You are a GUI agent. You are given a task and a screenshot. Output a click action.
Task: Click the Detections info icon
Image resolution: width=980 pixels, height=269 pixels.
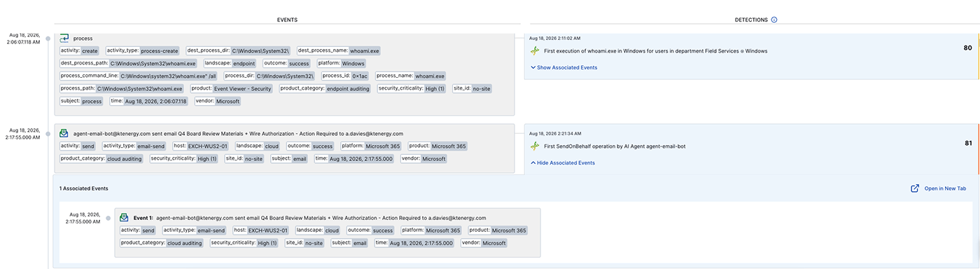[774, 20]
